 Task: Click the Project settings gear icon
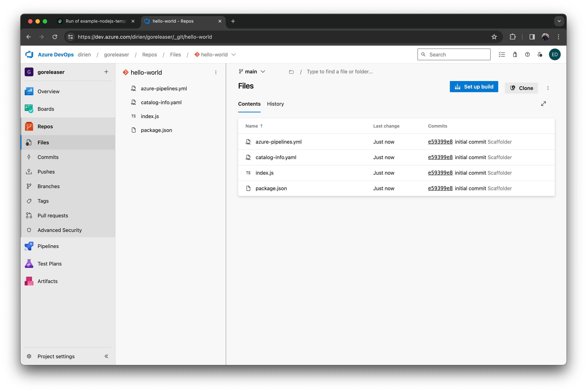click(29, 356)
